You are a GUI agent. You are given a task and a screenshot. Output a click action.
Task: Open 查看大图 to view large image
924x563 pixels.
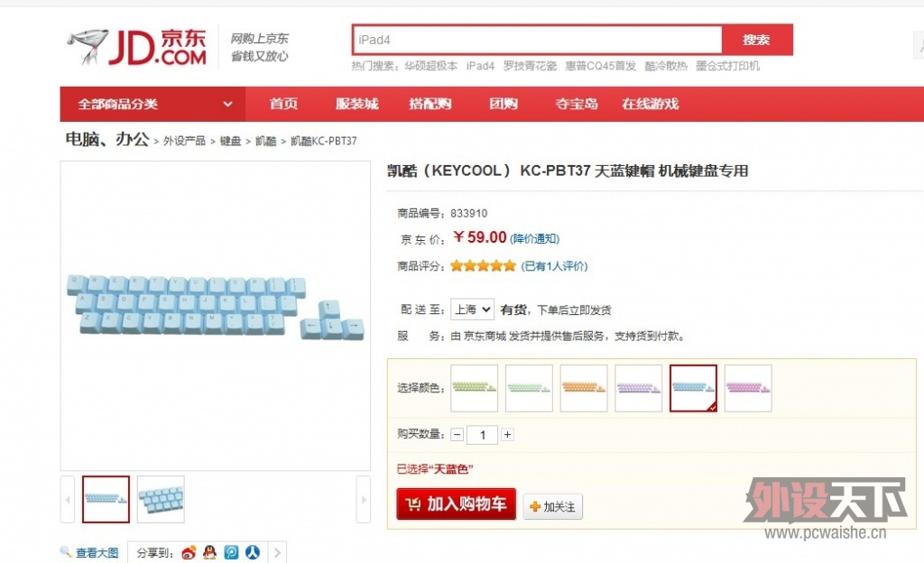pos(97,552)
